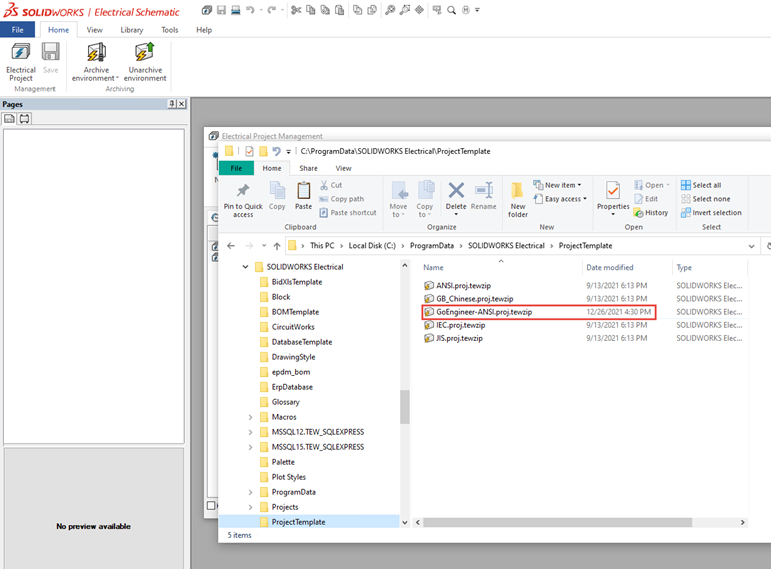Click Copy path in Explorer ribbon
The width and height of the screenshot is (771, 569).
pos(342,199)
